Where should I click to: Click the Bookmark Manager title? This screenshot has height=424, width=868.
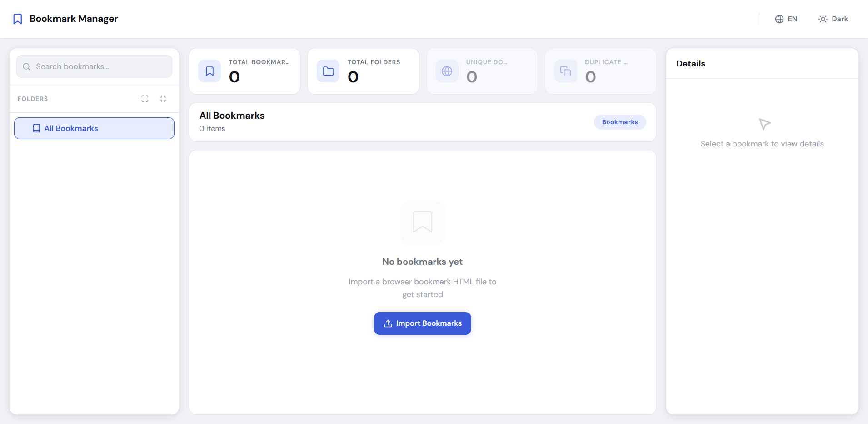(x=74, y=19)
